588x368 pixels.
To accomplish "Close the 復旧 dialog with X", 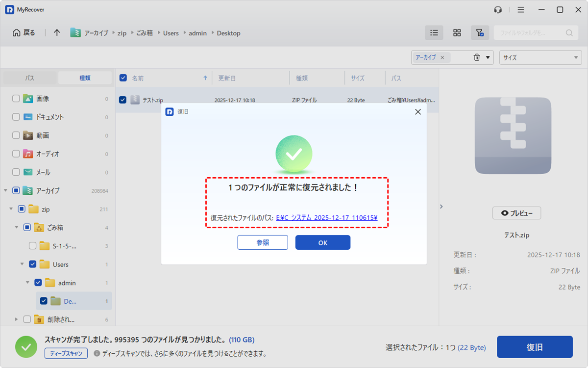I will click(x=417, y=112).
